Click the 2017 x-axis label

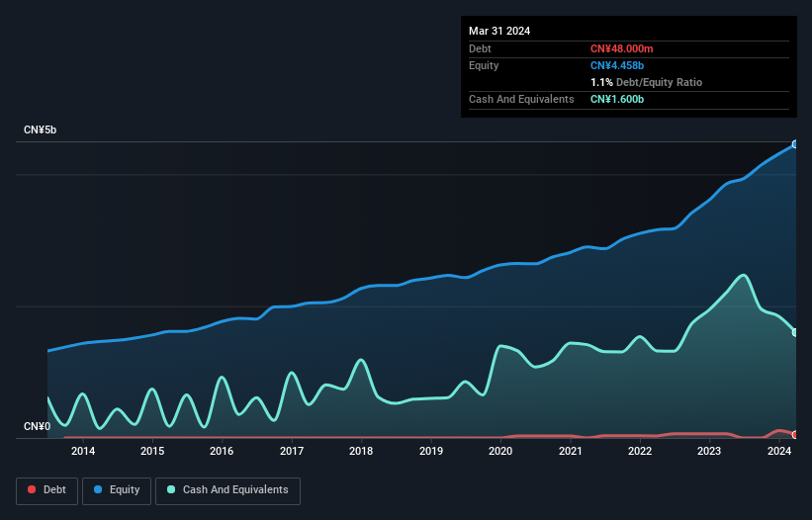pyautogui.click(x=292, y=451)
